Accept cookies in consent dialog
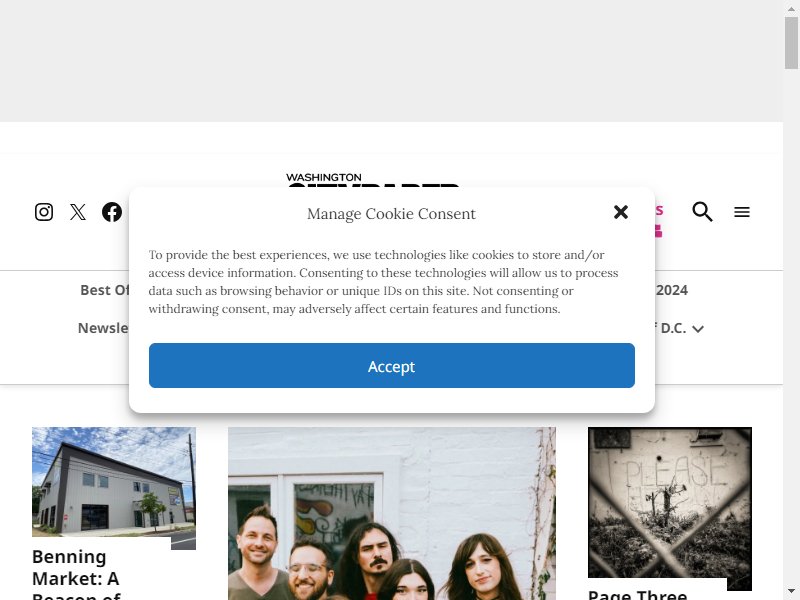Screen dimensions: 800x600 tap(392, 365)
